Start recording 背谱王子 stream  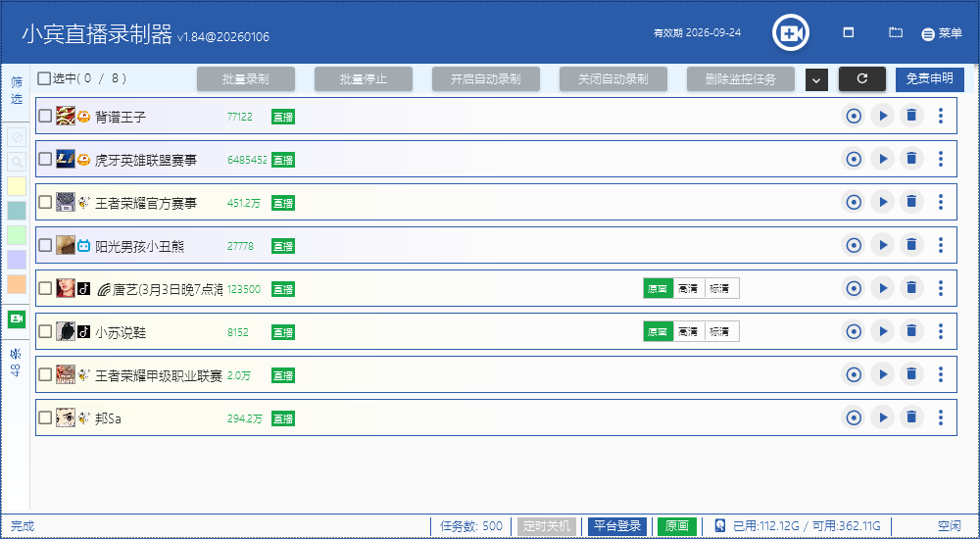coord(854,117)
